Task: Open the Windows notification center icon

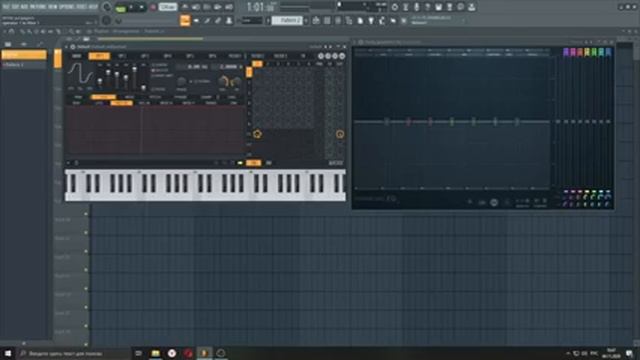Action: coord(629,353)
